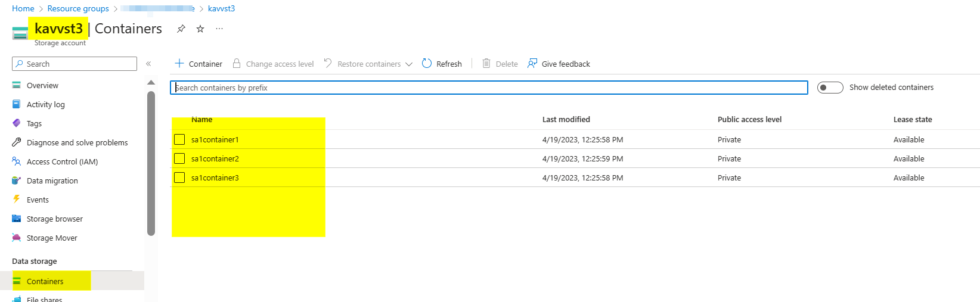Viewport: 980px width, 302px height.
Task: Select checkbox for sa1container2
Action: coord(179,158)
